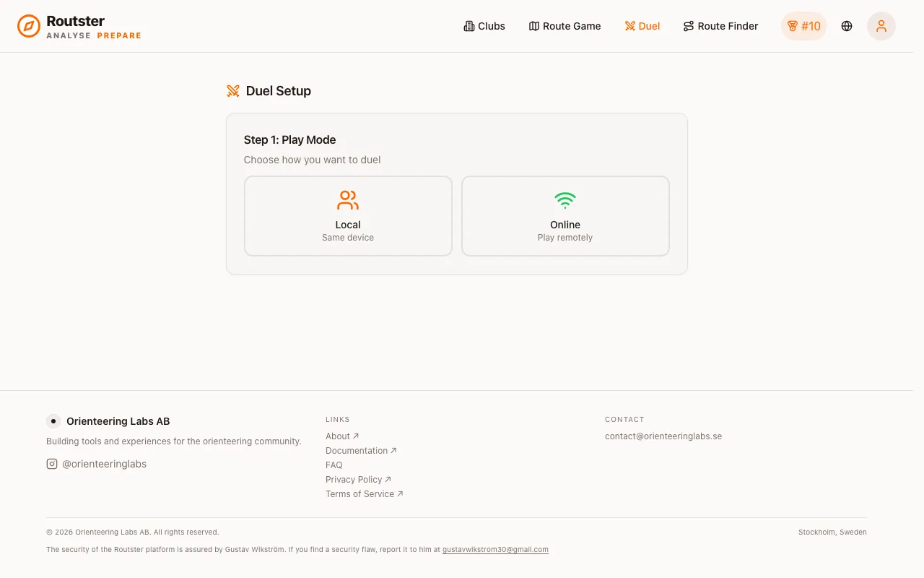Image resolution: width=924 pixels, height=578 pixels.
Task: Go to Route Game page
Action: pyautogui.click(x=565, y=26)
